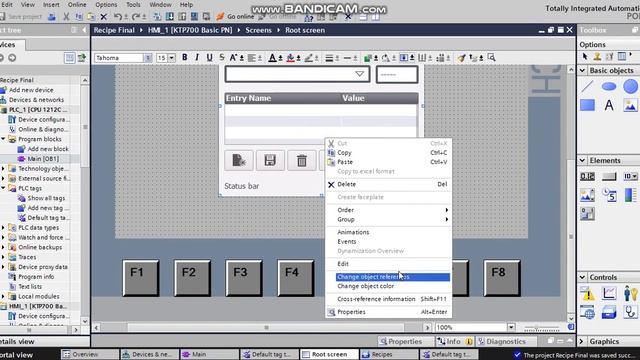Select Paste from context menu
640x360 pixels.
pyautogui.click(x=389, y=162)
